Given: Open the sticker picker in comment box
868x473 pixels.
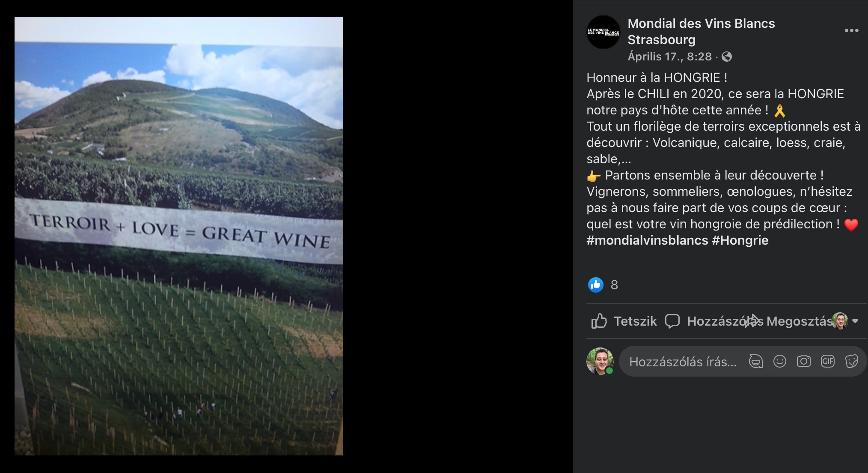Looking at the screenshot, I should point(851,361).
